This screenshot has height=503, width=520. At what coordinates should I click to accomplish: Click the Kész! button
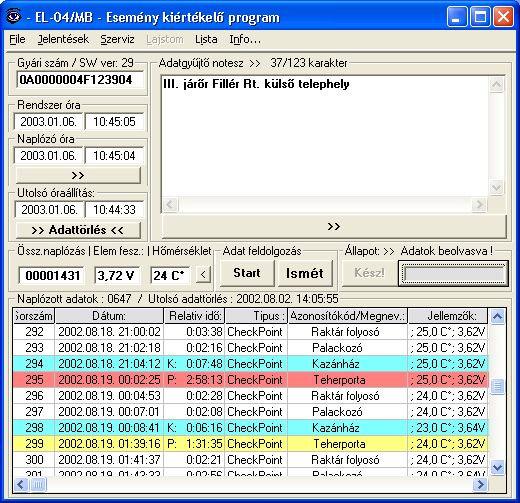tap(369, 273)
